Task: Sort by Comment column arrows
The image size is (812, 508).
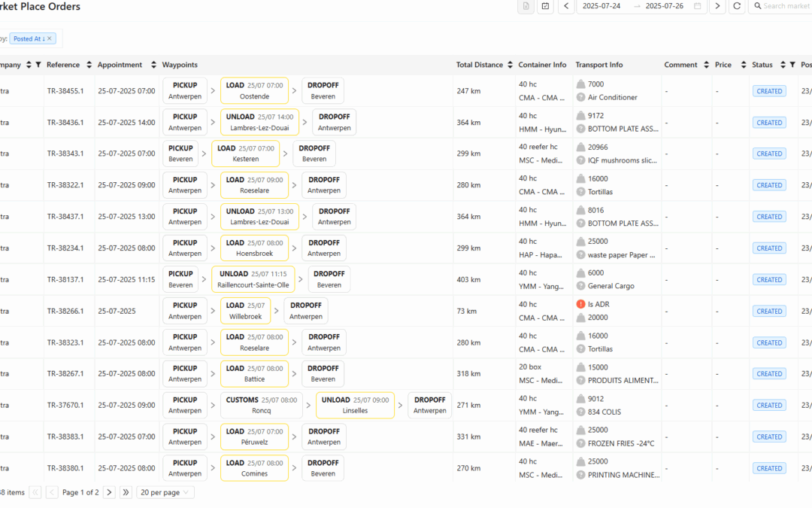Action: [x=706, y=65]
